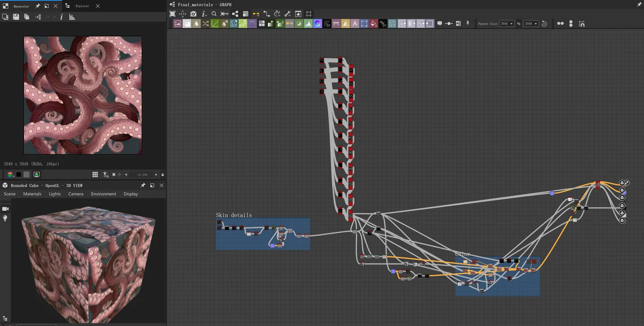The width and height of the screenshot is (644, 326).
Task: Add a Curve node using the green graph icon
Action: pos(215,24)
